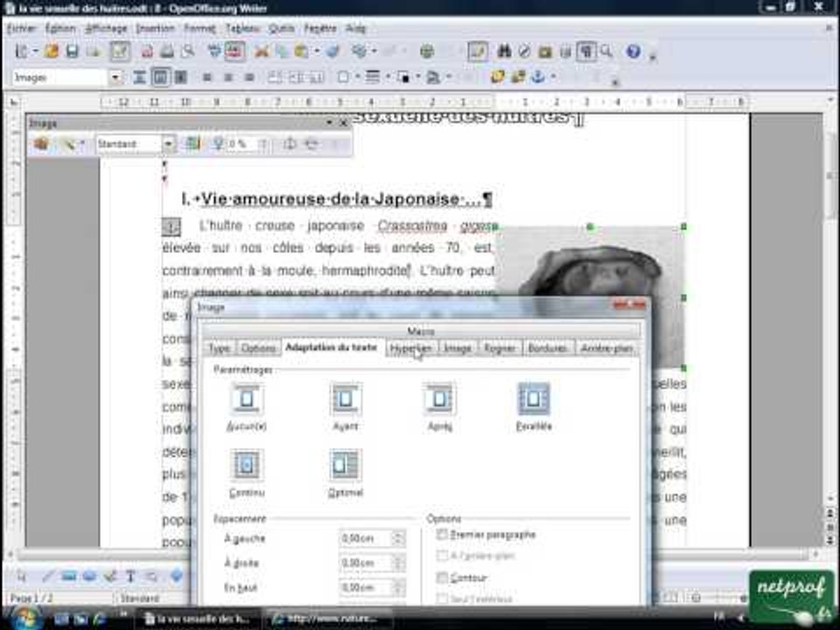Select the Optimal wrap option
Image resolution: width=840 pixels, height=630 pixels.
(346, 473)
